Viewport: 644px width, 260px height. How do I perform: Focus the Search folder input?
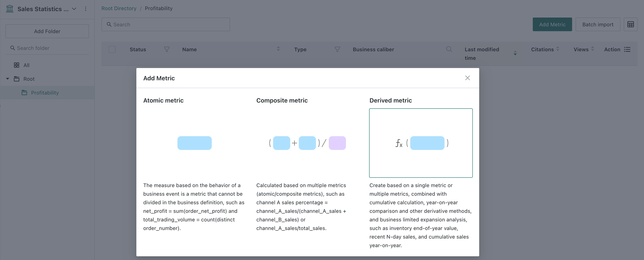point(47,48)
